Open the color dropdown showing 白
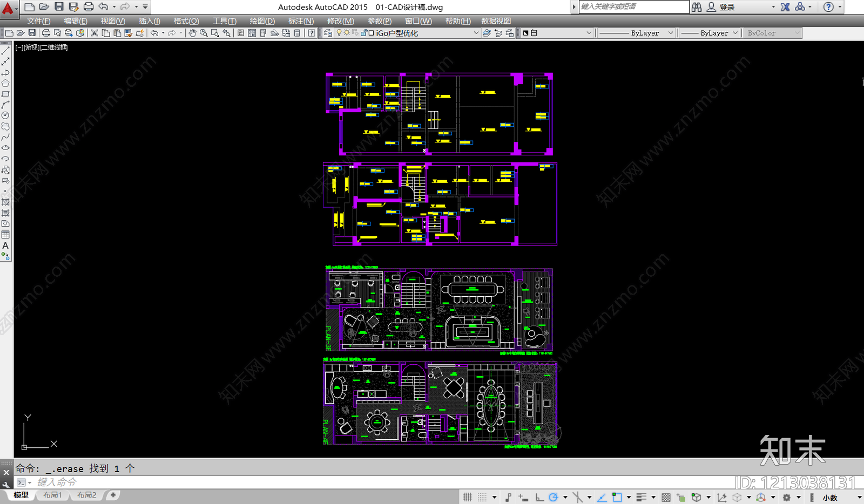The image size is (864, 504). [x=589, y=33]
